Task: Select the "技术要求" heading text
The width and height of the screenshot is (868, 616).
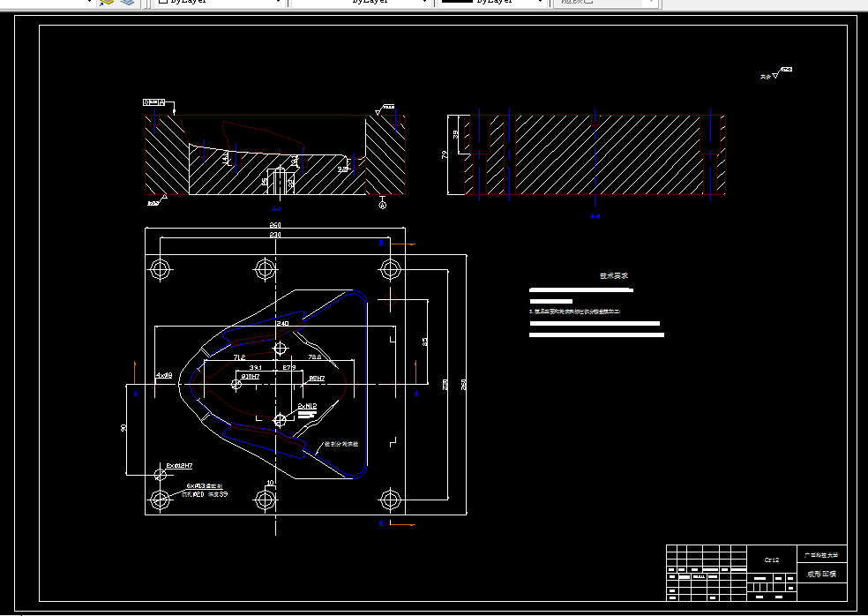Action: [x=614, y=275]
